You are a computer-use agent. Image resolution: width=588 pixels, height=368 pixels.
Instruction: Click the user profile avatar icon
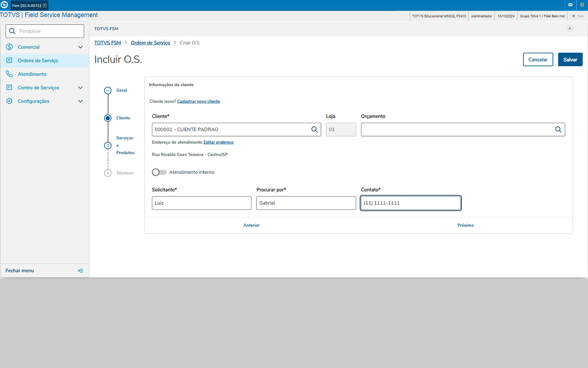[570, 29]
